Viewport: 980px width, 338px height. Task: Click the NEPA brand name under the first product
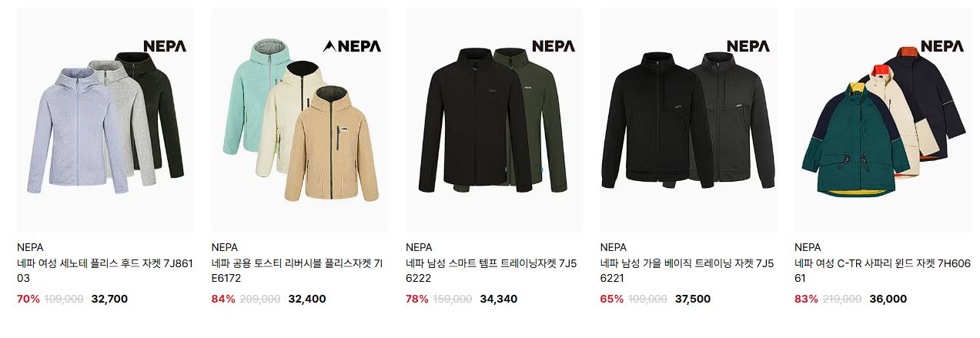click(30, 247)
